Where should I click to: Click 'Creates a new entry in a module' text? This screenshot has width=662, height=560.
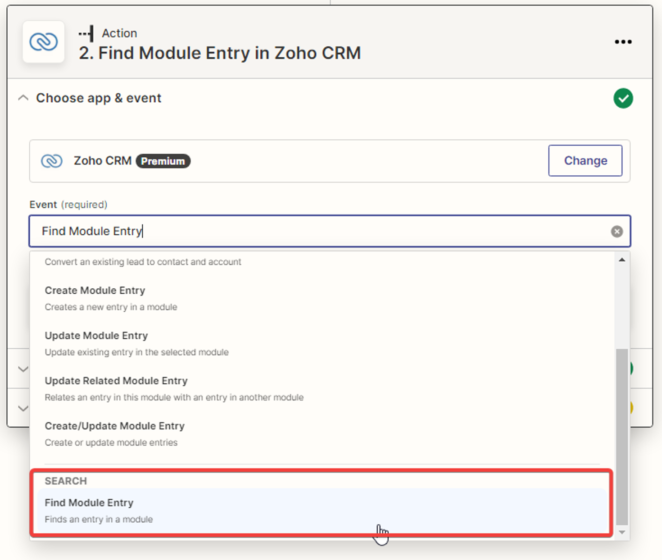point(111,307)
